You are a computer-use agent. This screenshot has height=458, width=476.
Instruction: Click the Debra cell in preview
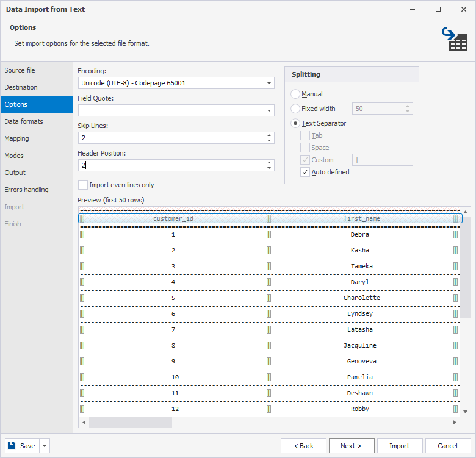[x=359, y=234]
